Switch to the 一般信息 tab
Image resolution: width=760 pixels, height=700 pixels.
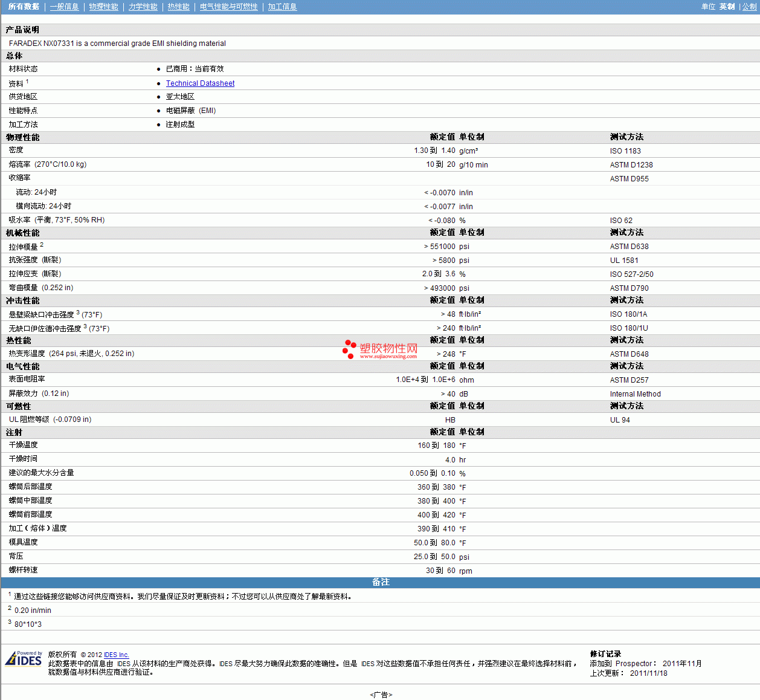tap(64, 7)
